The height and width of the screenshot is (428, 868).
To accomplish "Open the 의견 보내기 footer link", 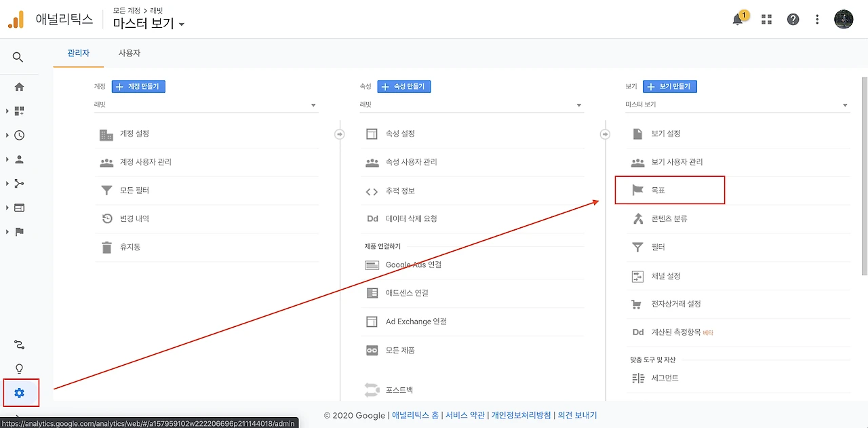I will (577, 415).
